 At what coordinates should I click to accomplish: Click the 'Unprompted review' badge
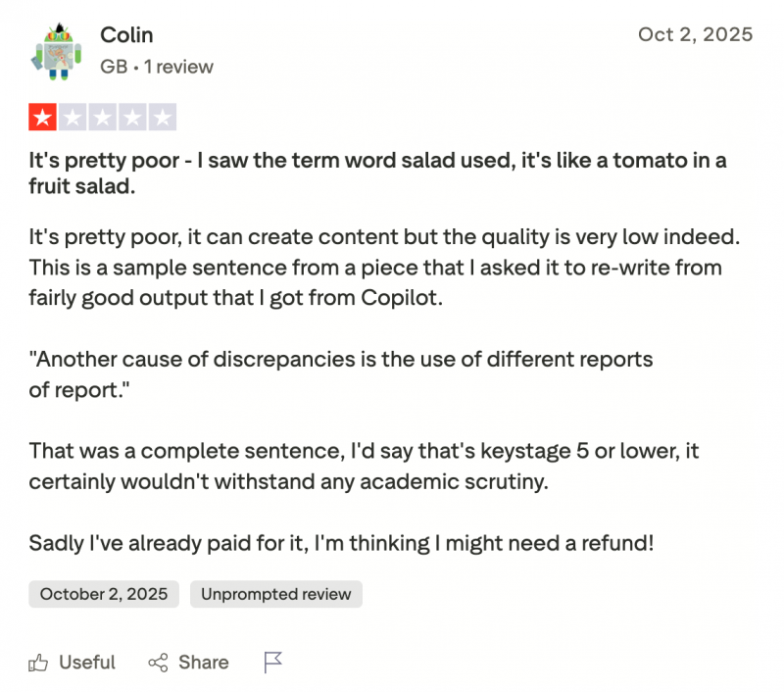coord(276,594)
